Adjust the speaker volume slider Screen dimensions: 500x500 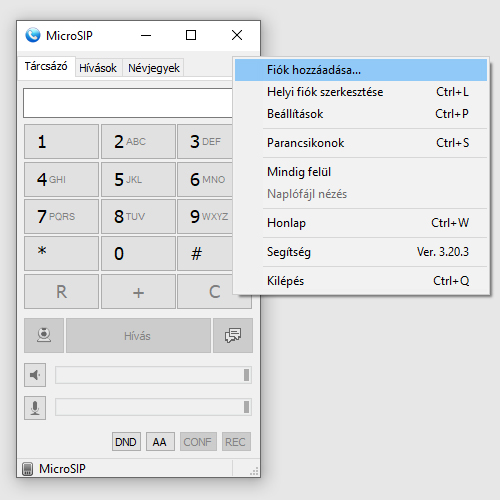point(153,375)
